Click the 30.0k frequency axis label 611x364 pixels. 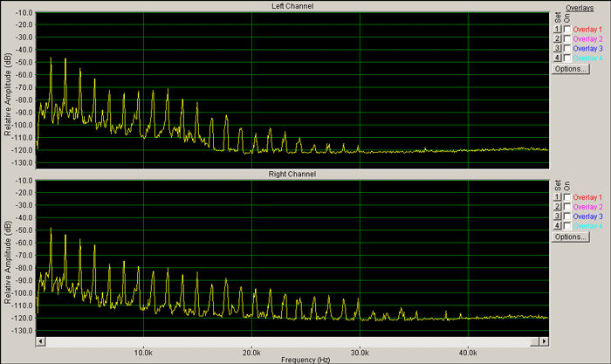point(360,353)
